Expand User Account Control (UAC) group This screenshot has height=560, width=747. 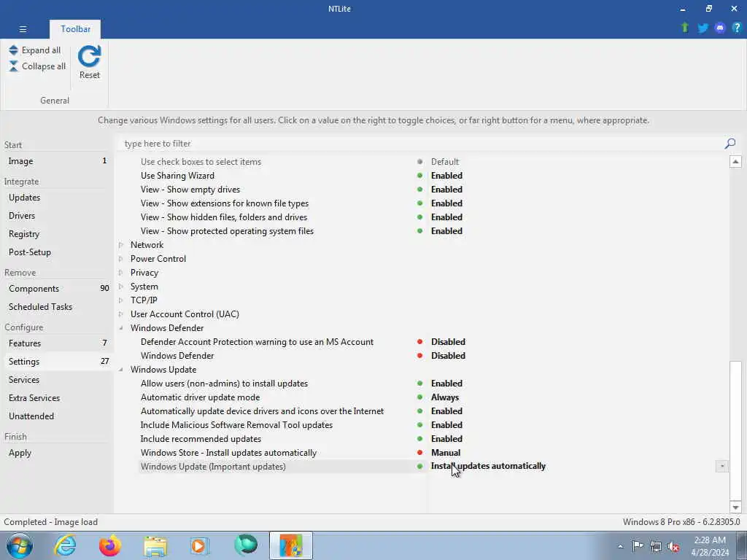121,314
